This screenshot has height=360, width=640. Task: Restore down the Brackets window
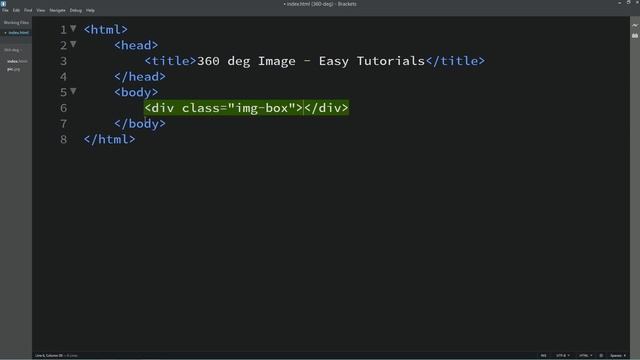628,3
